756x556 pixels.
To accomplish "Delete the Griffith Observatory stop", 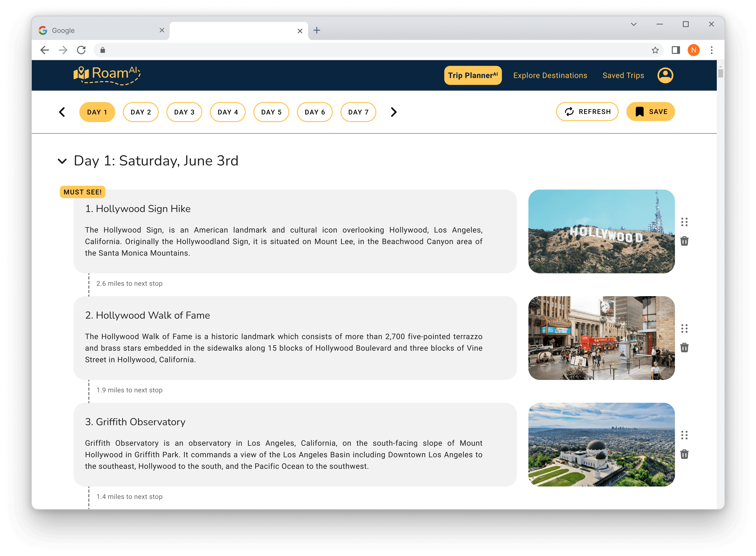I will pyautogui.click(x=684, y=454).
